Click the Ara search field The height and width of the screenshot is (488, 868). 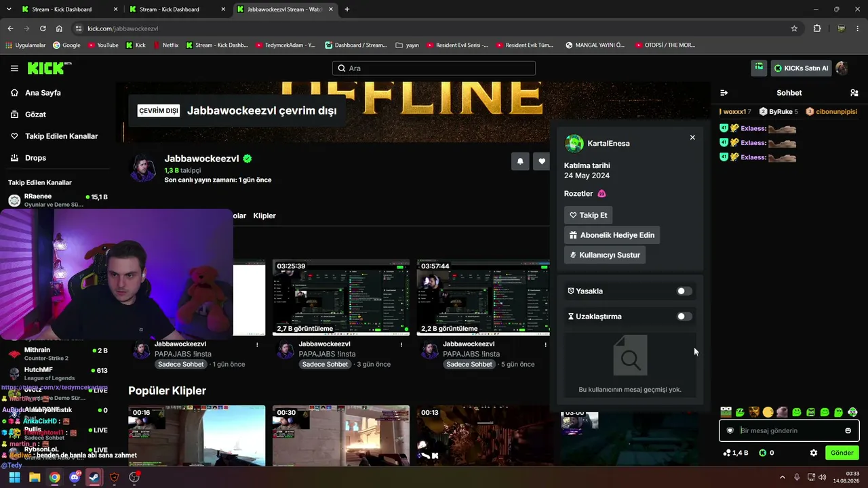434,68
